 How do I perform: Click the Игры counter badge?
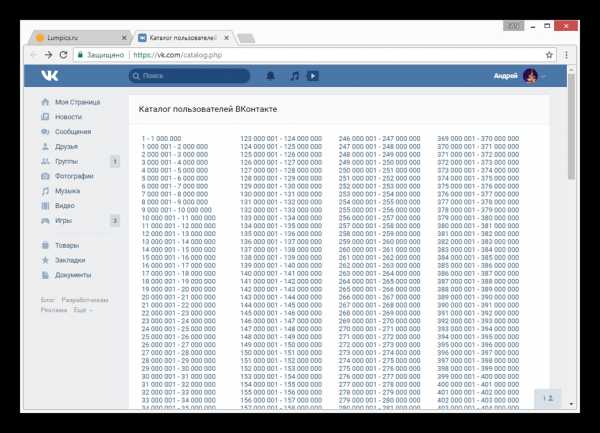(x=115, y=221)
